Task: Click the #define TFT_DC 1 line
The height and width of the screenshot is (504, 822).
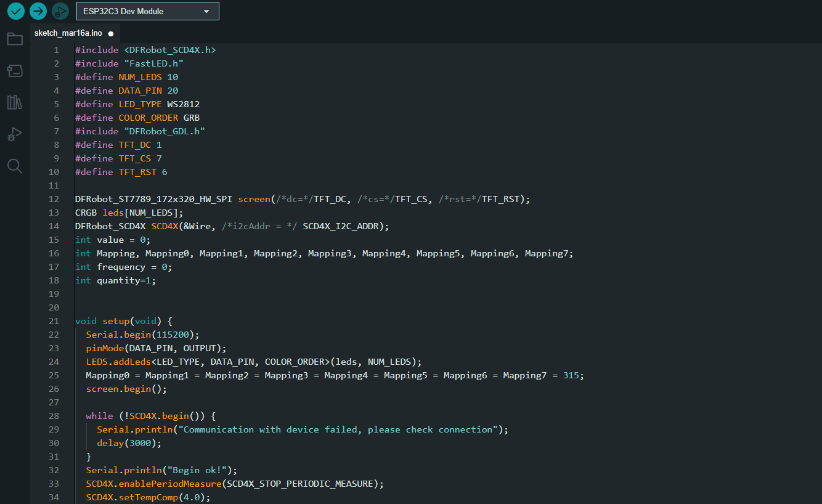Action: pyautogui.click(x=118, y=145)
